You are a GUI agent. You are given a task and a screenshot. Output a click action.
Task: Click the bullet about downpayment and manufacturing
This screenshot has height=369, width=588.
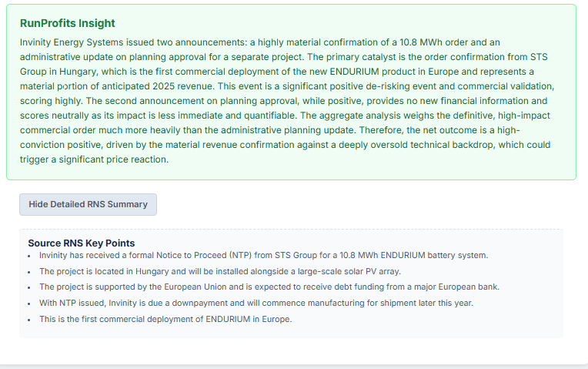256,303
